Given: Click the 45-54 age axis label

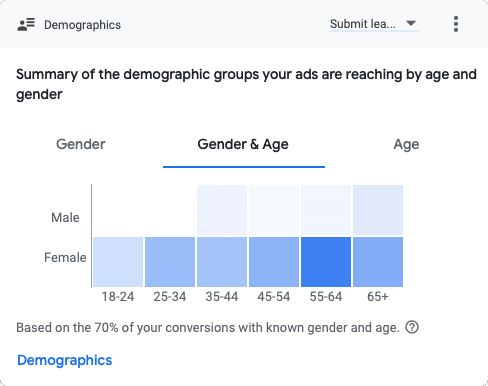Looking at the screenshot, I should [x=274, y=297].
